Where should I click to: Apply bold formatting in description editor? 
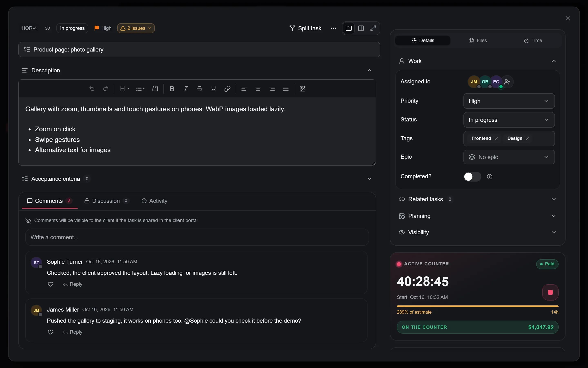point(172,89)
